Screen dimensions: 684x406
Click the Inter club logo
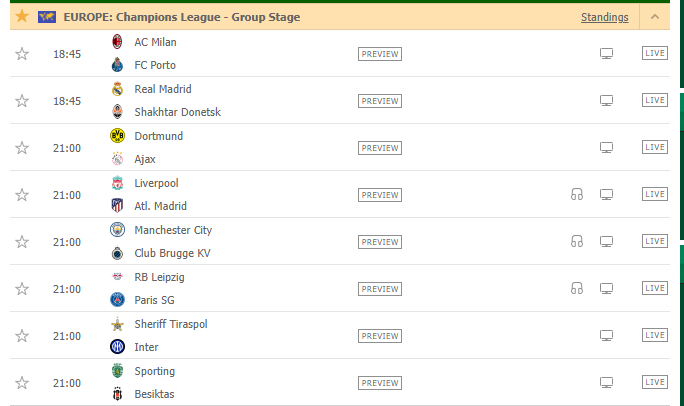click(117, 347)
